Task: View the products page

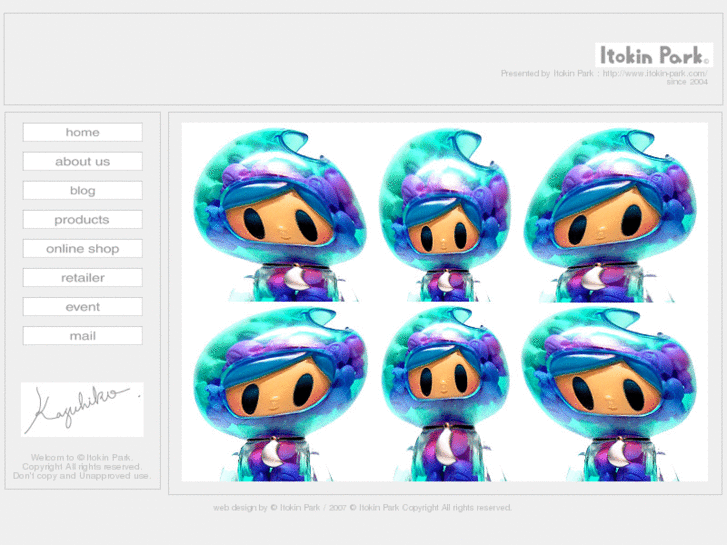Action: pos(83,219)
